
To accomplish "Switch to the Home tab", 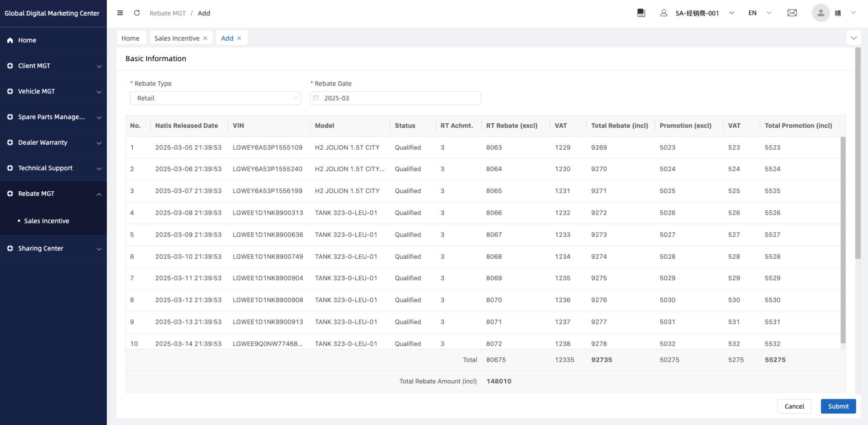I will point(131,38).
